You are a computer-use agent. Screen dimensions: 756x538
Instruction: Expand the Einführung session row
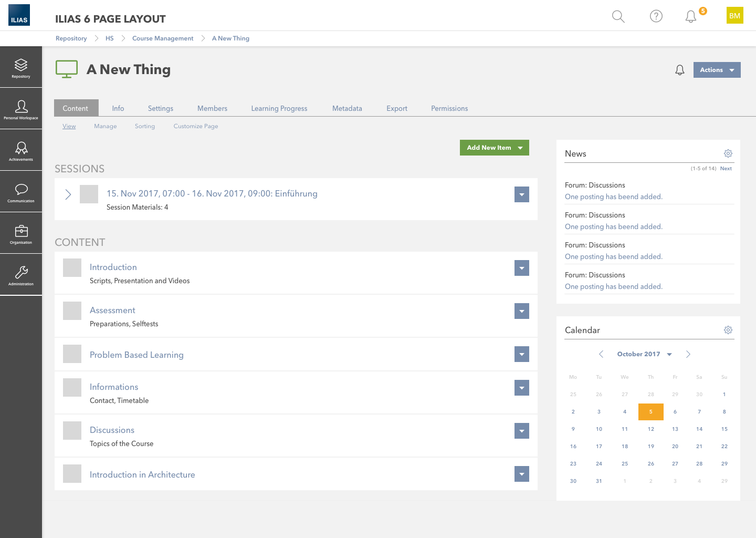coord(68,194)
